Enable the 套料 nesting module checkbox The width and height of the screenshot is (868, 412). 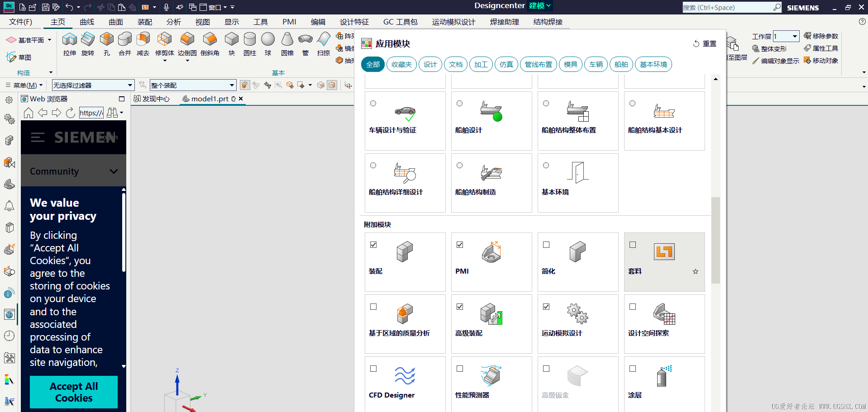(x=633, y=245)
